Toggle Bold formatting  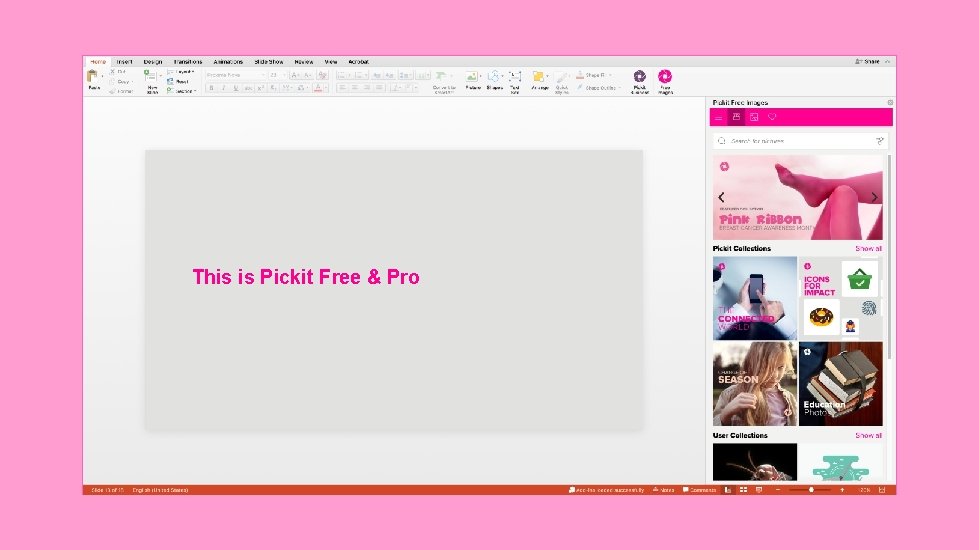point(211,88)
